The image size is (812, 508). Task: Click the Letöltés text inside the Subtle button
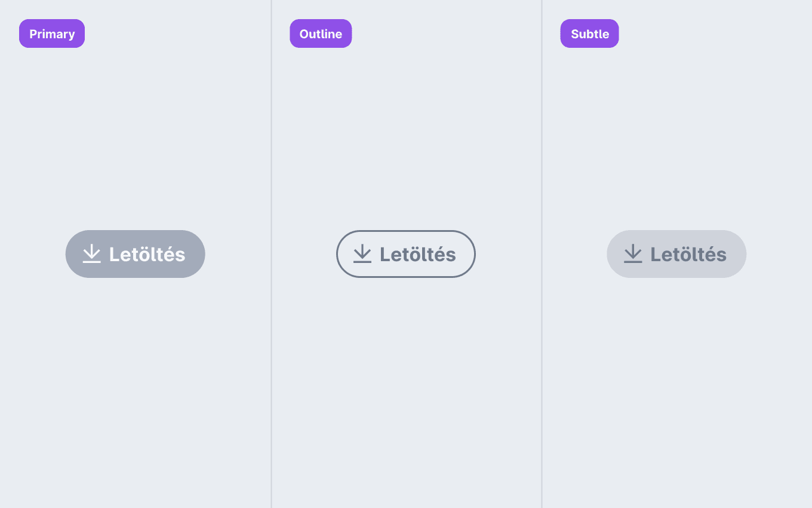pyautogui.click(x=688, y=255)
